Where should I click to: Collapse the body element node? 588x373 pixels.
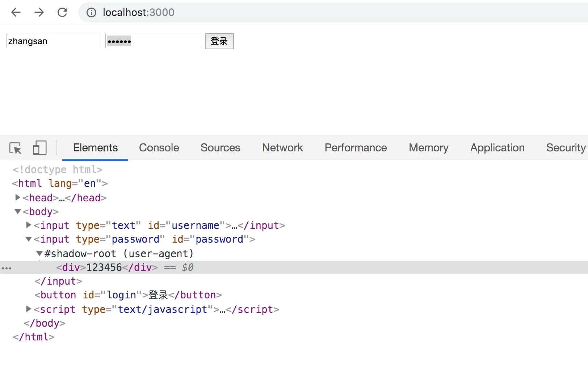coord(17,211)
